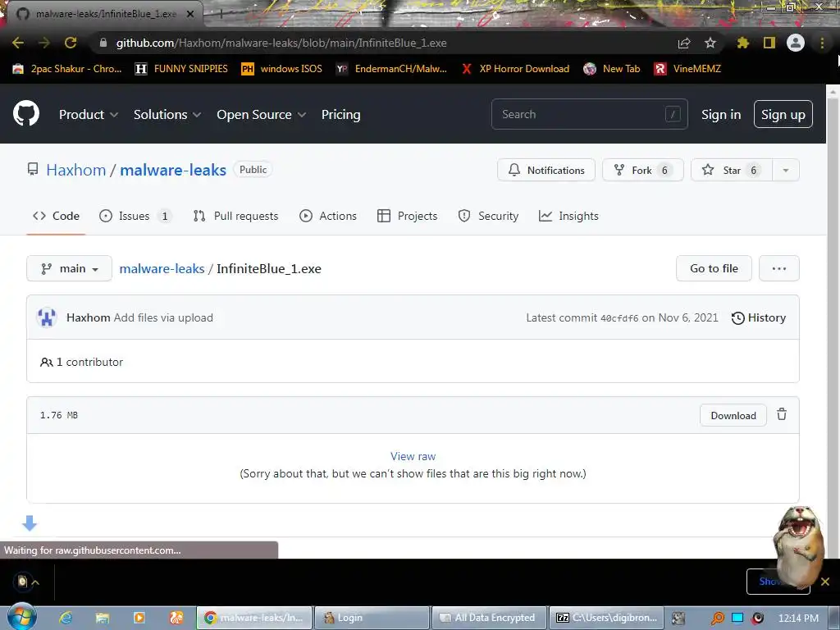Click the blue download arrow icon
Viewport: 840px width, 630px height.
[30, 523]
